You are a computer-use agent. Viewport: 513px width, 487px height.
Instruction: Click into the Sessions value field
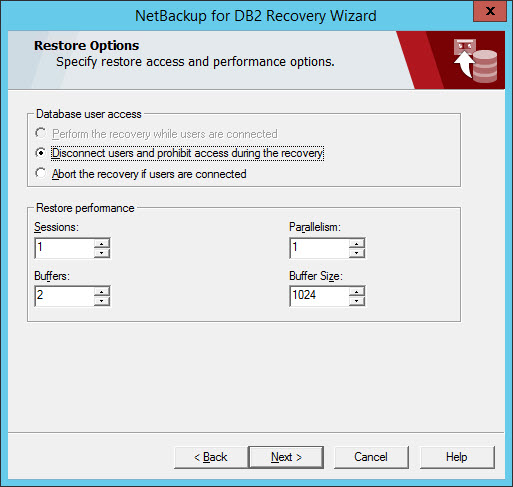[64, 248]
